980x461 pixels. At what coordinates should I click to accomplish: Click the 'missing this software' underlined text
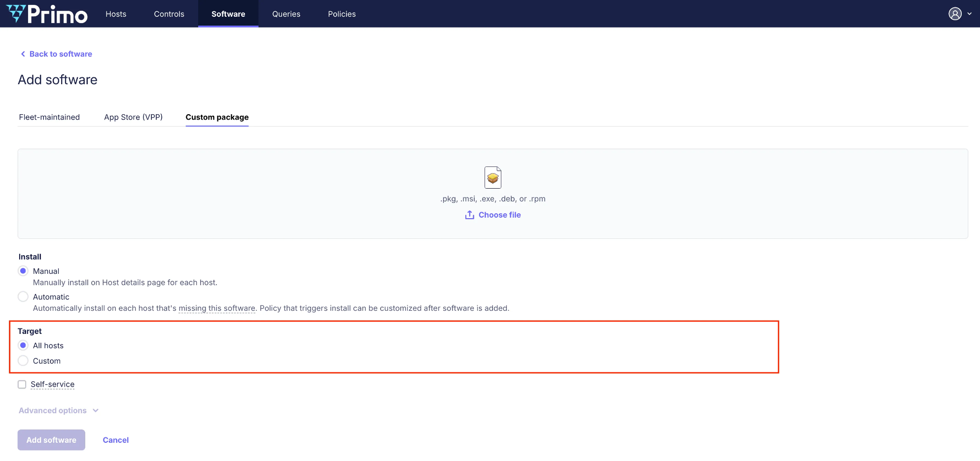pyautogui.click(x=217, y=308)
